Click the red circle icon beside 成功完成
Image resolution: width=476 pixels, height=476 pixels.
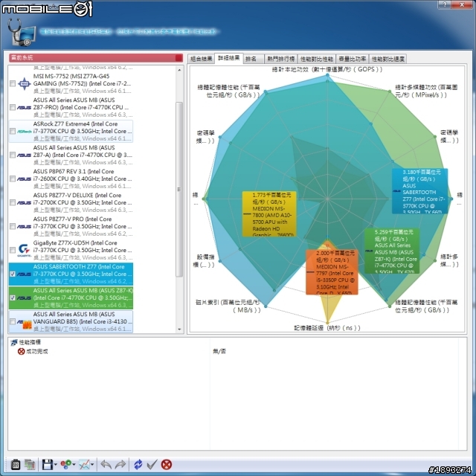tap(22, 351)
